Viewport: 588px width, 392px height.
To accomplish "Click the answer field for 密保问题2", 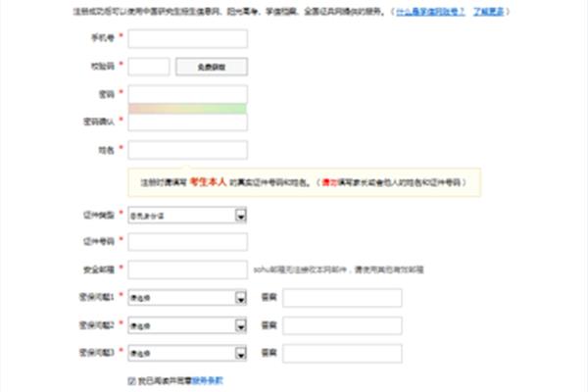I will pos(342,325).
